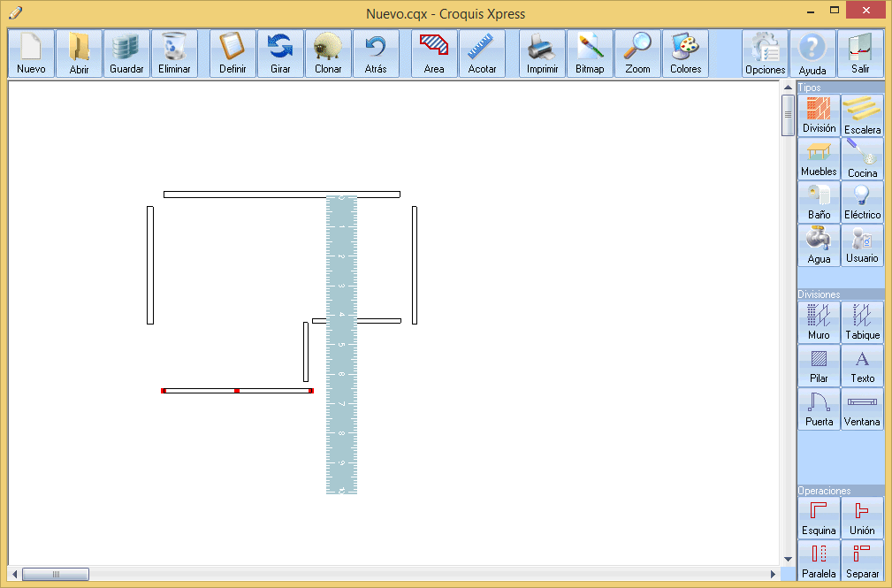This screenshot has height=588, width=892.
Task: Click the Pilar column tool
Action: click(x=819, y=365)
